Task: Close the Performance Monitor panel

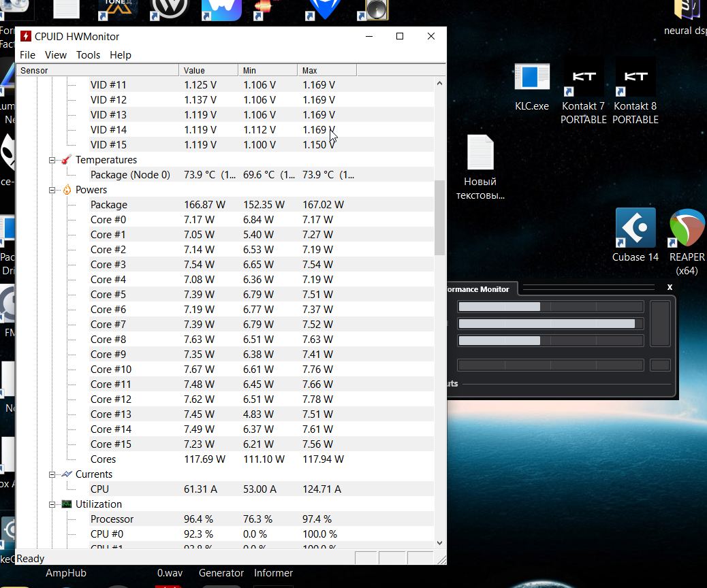Action: pyautogui.click(x=670, y=287)
